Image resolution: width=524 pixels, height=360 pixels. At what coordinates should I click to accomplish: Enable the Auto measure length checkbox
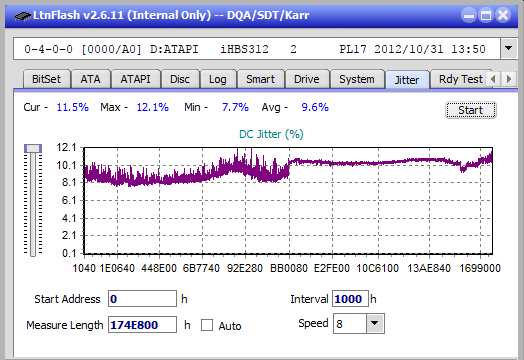[x=207, y=325]
